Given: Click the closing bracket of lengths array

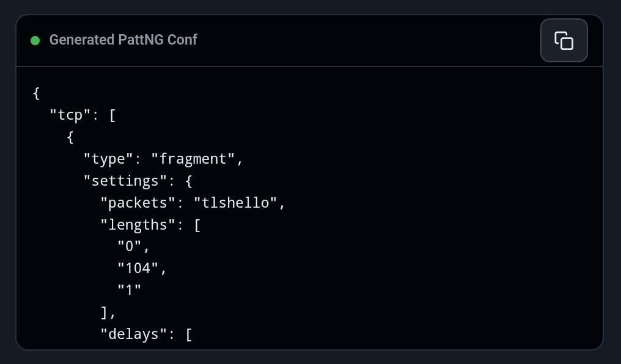Looking at the screenshot, I should (x=104, y=313).
